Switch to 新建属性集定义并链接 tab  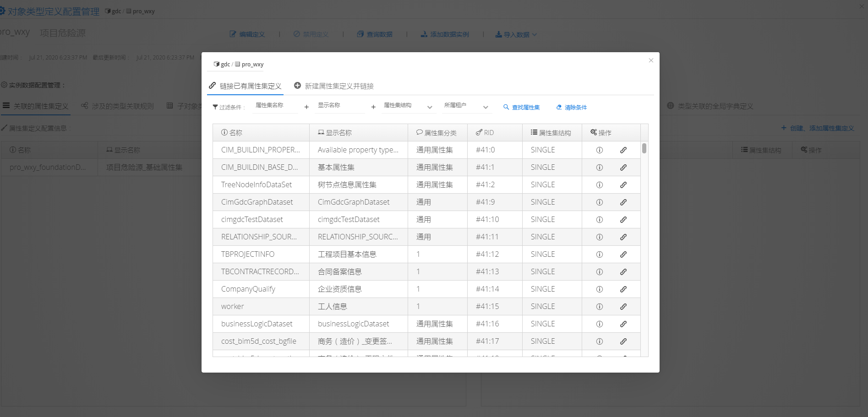(334, 86)
